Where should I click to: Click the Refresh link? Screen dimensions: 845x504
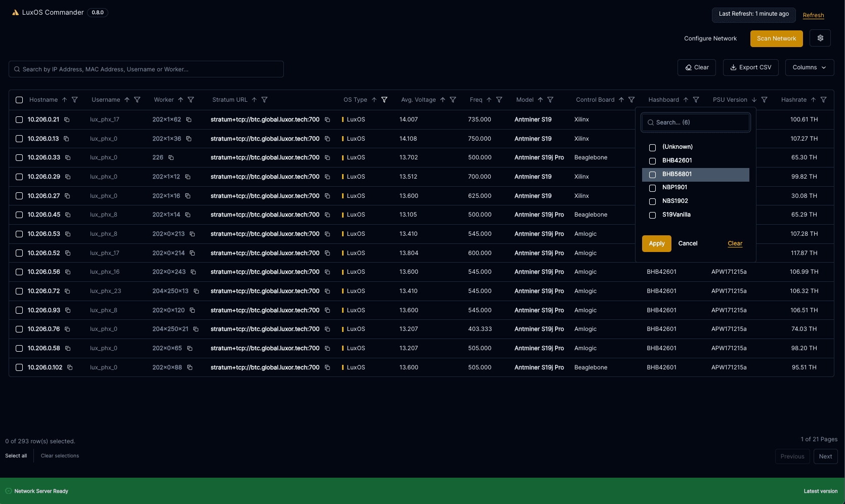coord(813,15)
